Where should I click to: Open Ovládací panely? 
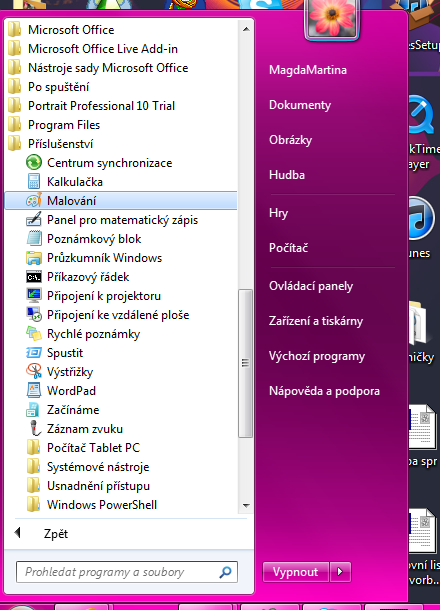(x=311, y=286)
